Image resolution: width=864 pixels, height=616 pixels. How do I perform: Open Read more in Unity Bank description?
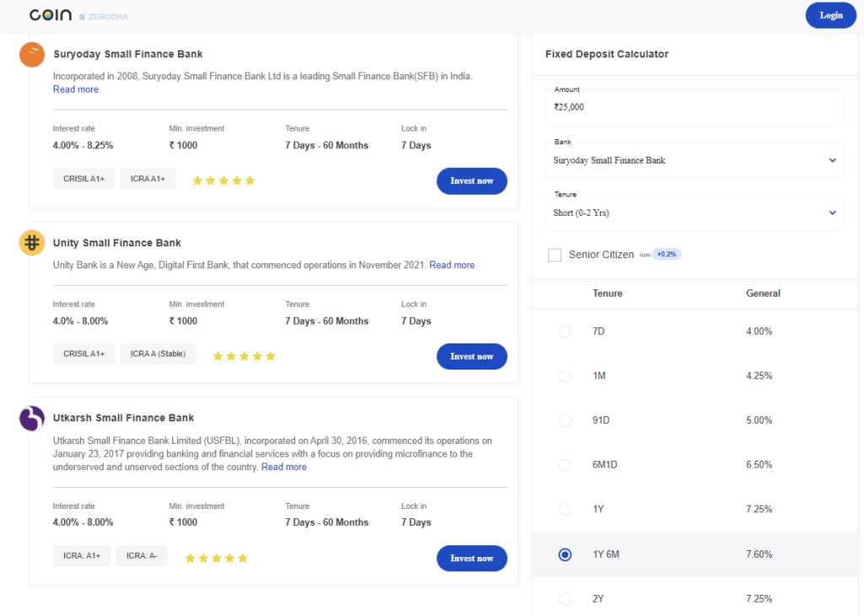click(x=452, y=265)
